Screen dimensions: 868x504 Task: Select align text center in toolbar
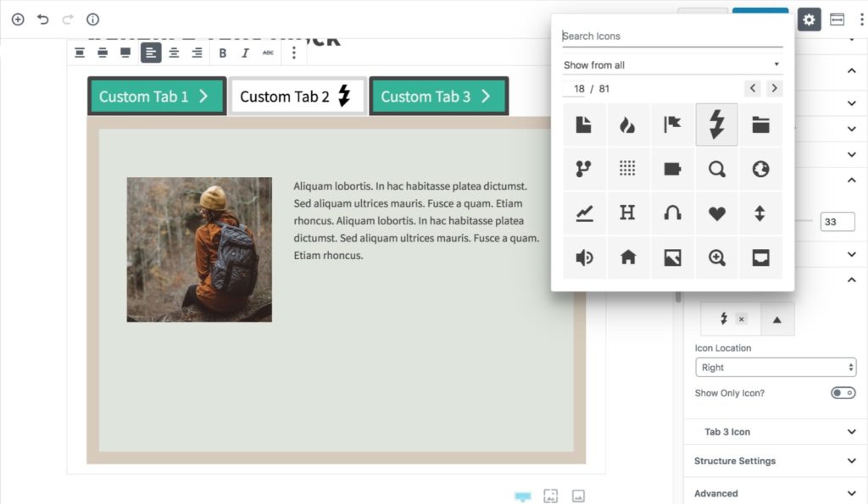174,53
